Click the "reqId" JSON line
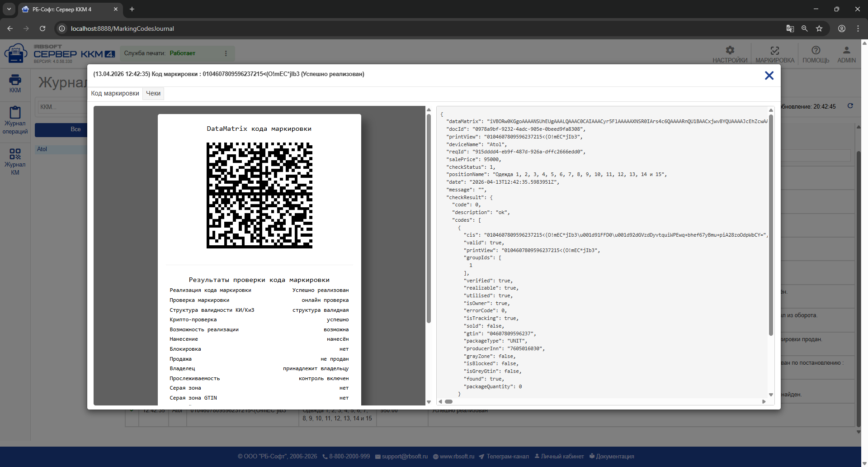 (x=516, y=152)
